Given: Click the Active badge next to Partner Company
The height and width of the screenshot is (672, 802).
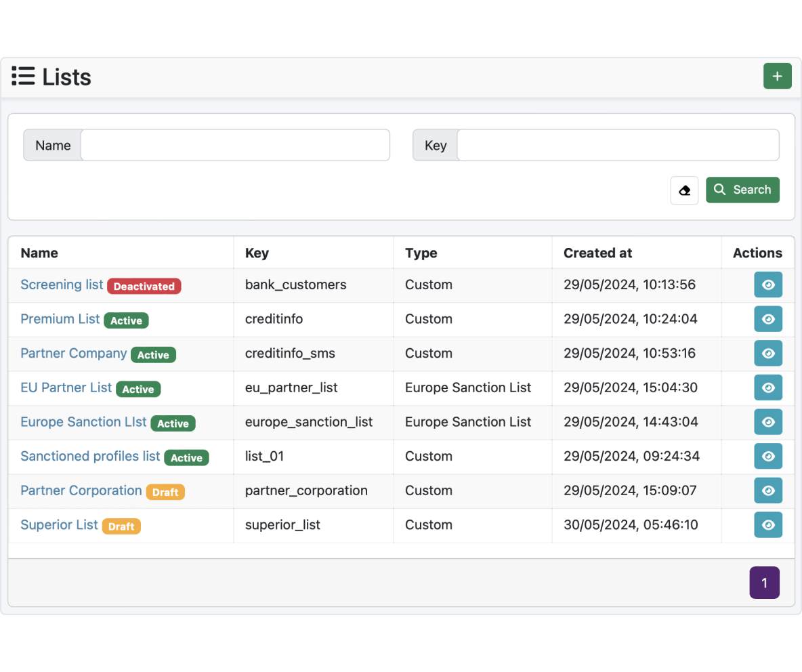Looking at the screenshot, I should [154, 355].
